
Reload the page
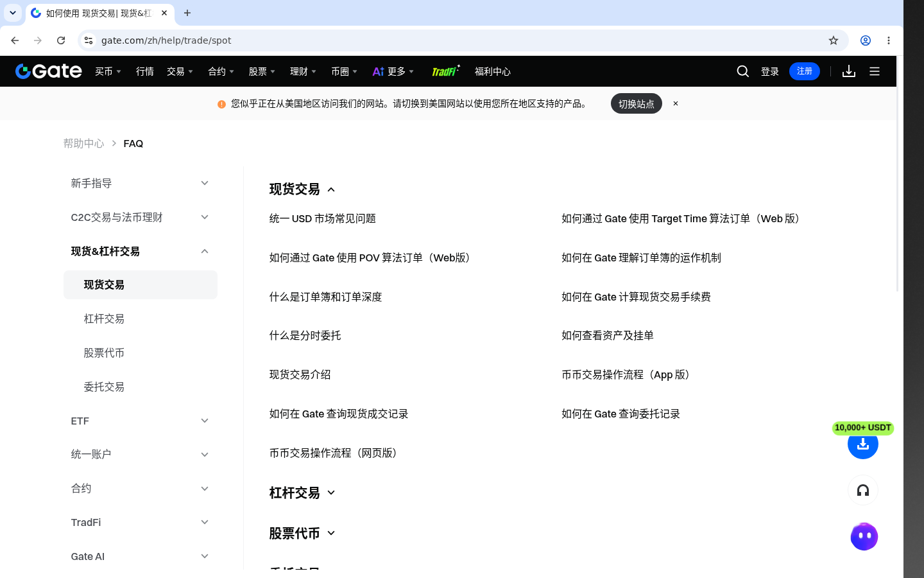click(x=61, y=40)
